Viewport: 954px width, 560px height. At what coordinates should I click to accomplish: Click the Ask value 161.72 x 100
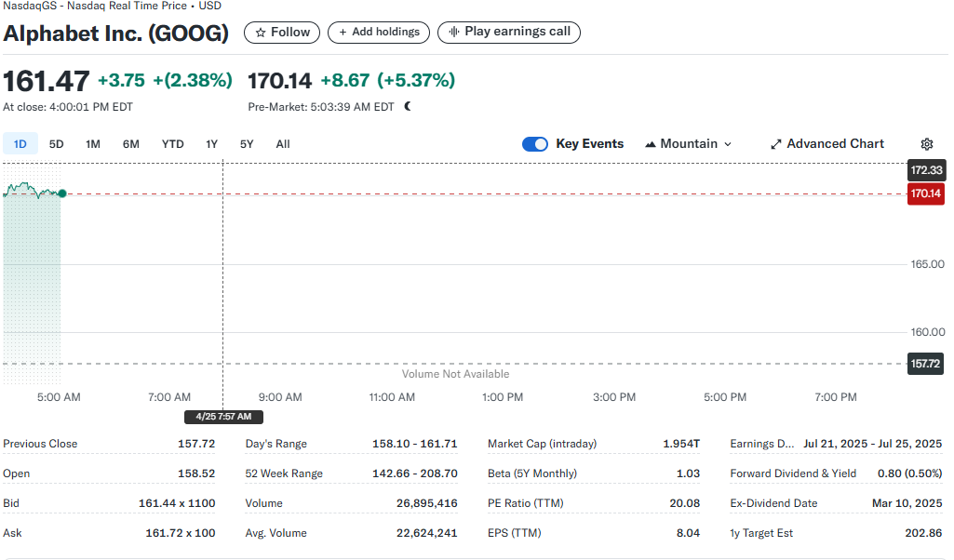pyautogui.click(x=180, y=533)
